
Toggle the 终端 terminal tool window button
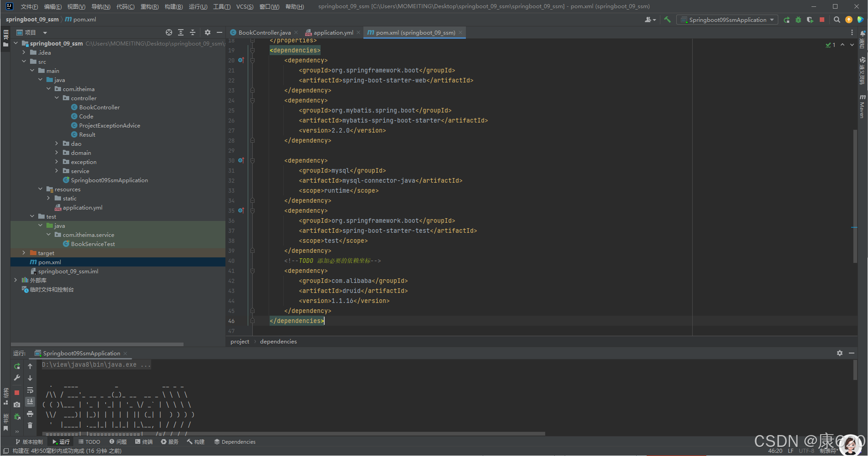coord(144,442)
